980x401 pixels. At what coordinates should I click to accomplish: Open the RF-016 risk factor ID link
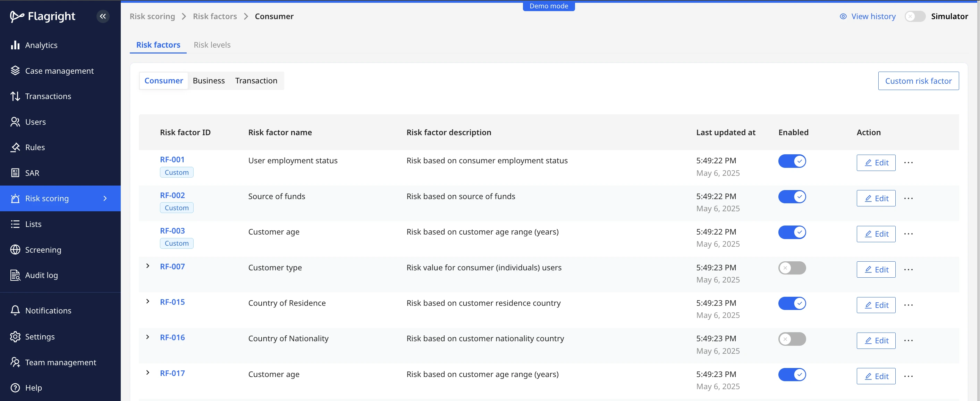tap(172, 338)
